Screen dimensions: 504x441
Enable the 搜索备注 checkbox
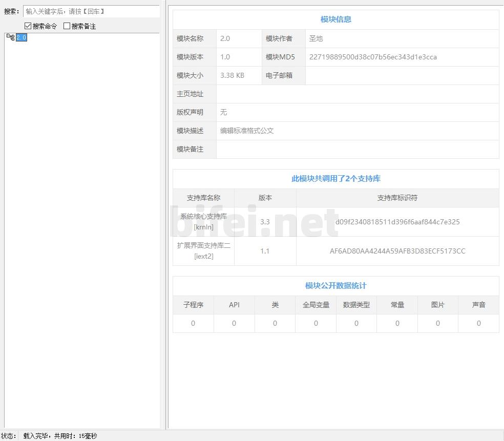[67, 26]
